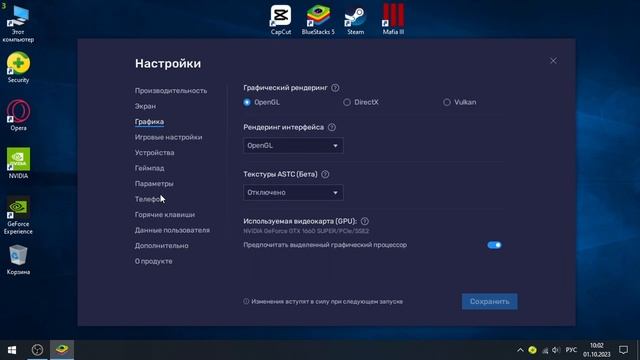This screenshot has height=360, width=640.
Task: Click the NVIDIA GeForce GTX 1660 SUPER text
Action: click(x=306, y=231)
